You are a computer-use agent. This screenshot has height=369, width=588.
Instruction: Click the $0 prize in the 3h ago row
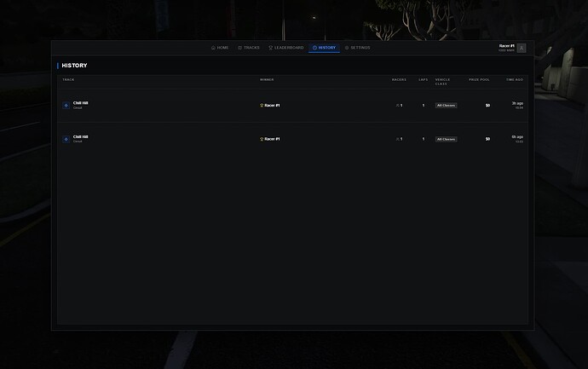[487, 106]
